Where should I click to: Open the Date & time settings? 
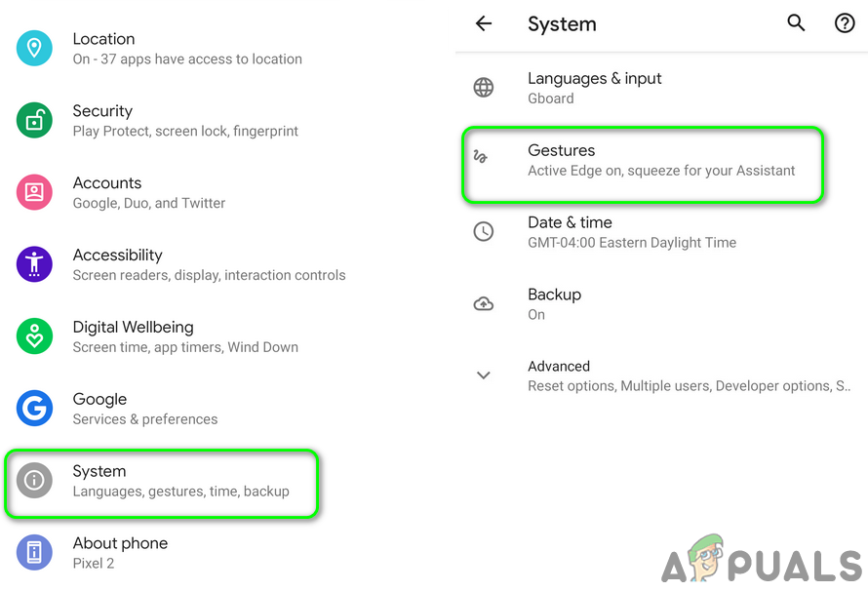[x=632, y=232]
